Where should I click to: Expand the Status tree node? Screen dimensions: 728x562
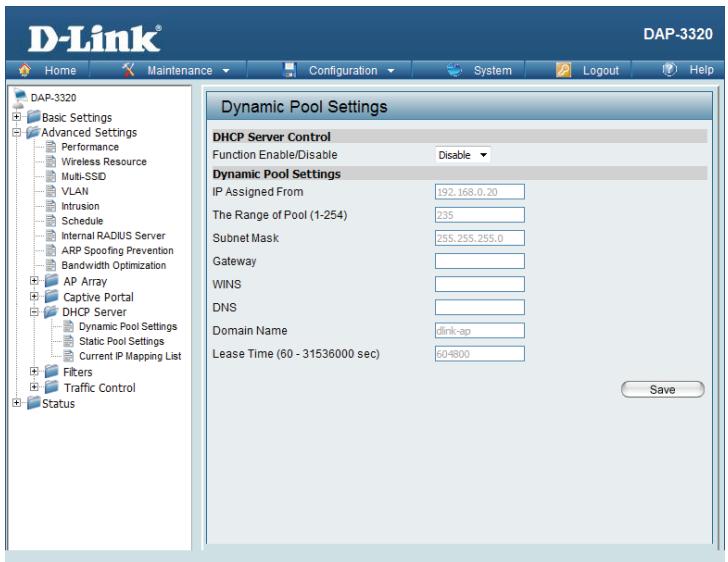(17, 403)
